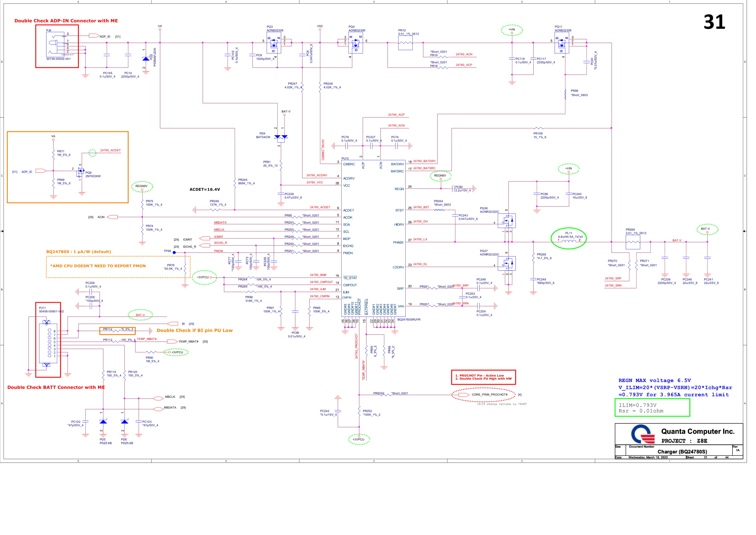Select the PQ11 AONS32306 MOSFET symbol
This screenshot has width=756, height=535.
click(x=561, y=43)
